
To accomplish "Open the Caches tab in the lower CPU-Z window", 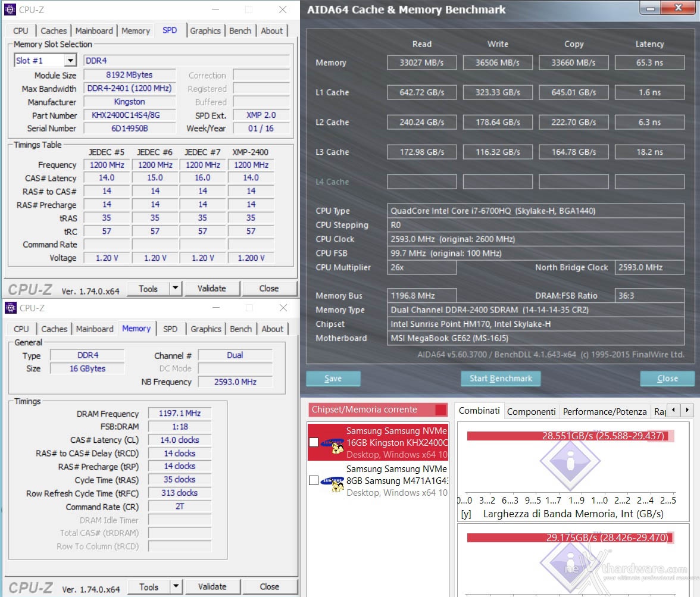I will click(54, 329).
